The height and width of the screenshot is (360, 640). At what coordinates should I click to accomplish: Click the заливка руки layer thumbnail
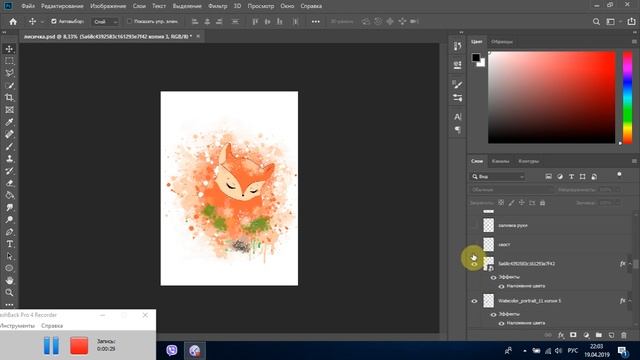[x=489, y=225]
